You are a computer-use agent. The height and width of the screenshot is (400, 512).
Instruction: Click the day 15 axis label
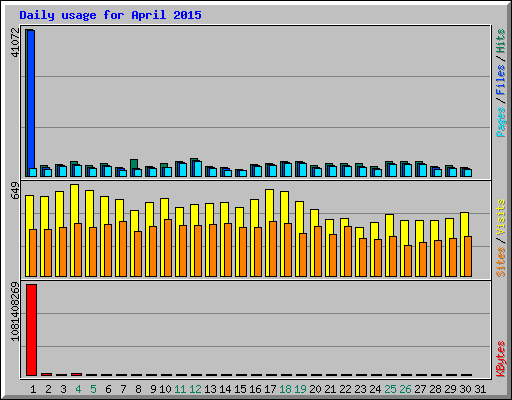(240, 389)
